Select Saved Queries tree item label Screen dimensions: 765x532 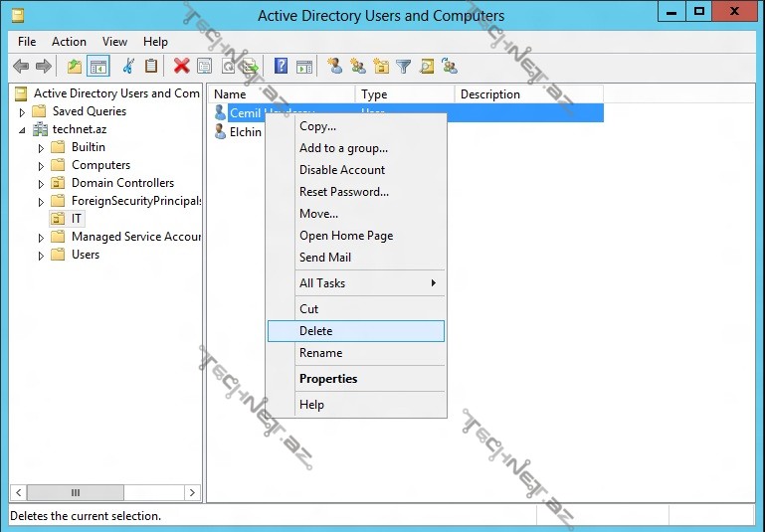90,111
